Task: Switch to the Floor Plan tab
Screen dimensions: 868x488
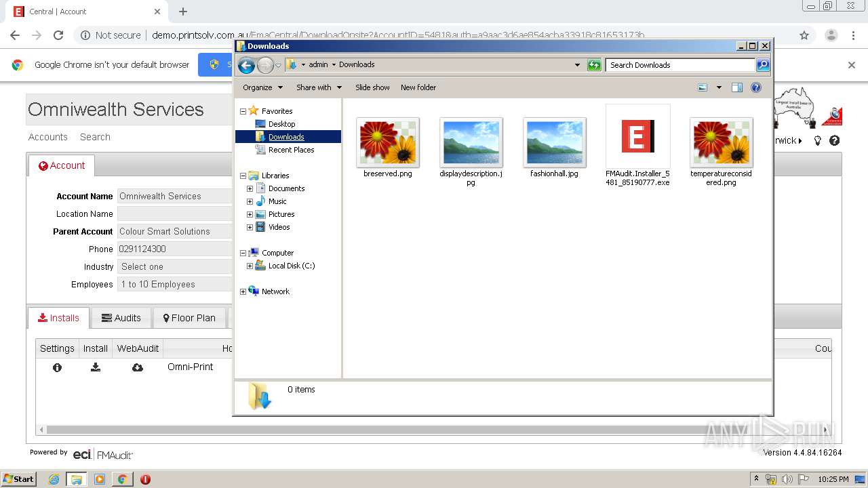Action: 189,318
